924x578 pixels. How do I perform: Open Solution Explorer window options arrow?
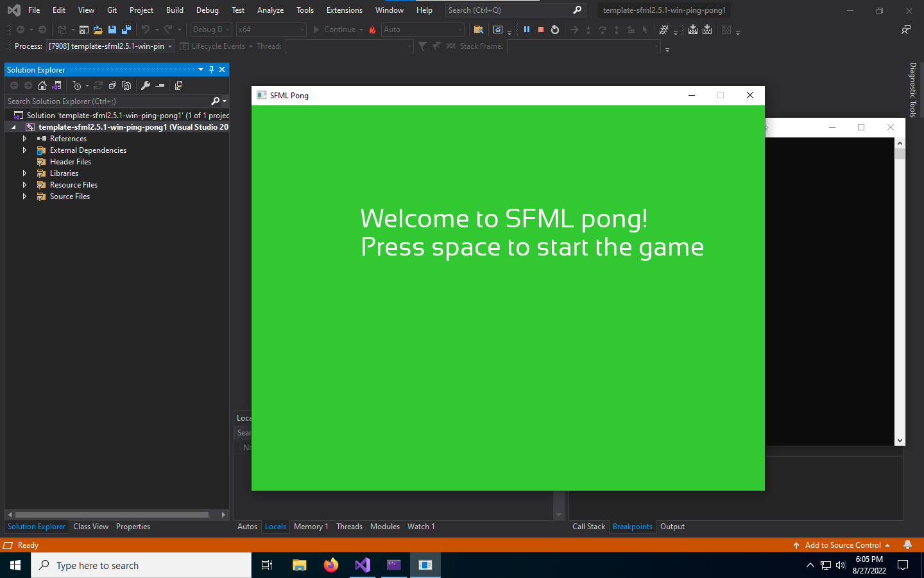coord(201,69)
